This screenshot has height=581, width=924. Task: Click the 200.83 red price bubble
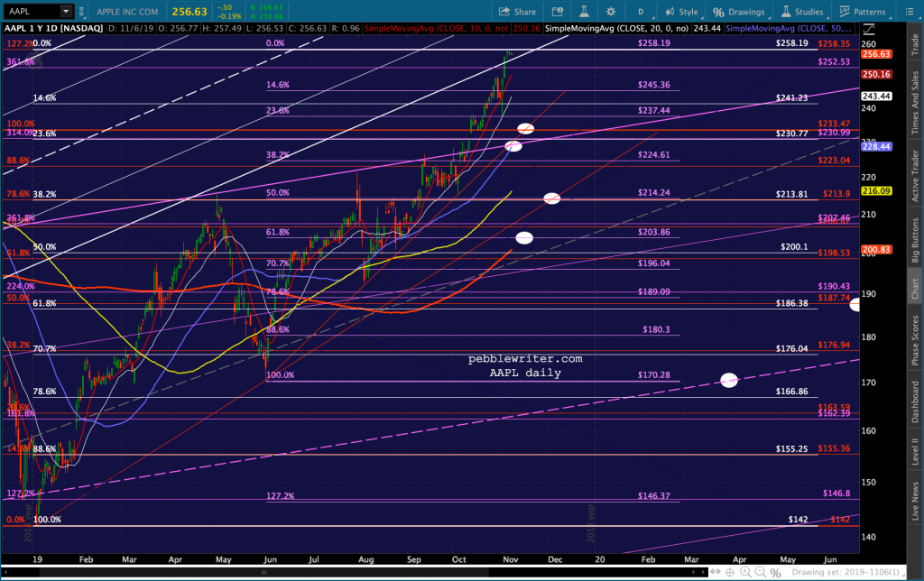[x=876, y=250]
